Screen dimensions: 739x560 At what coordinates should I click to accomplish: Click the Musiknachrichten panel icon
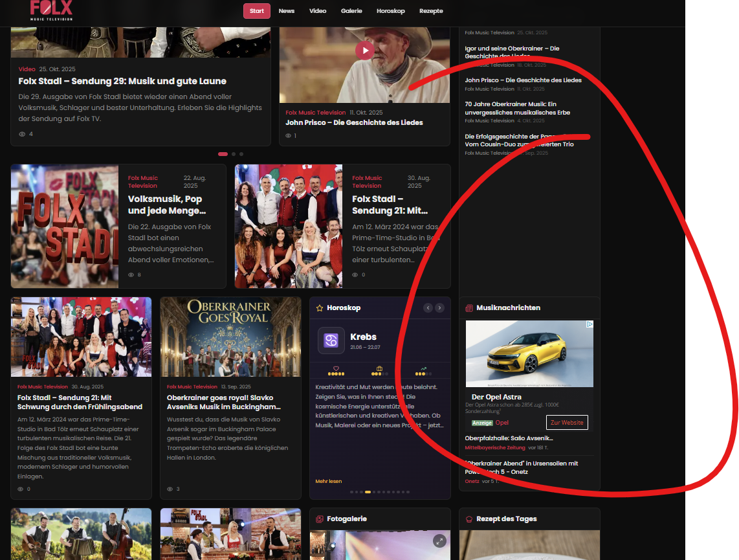(x=469, y=308)
